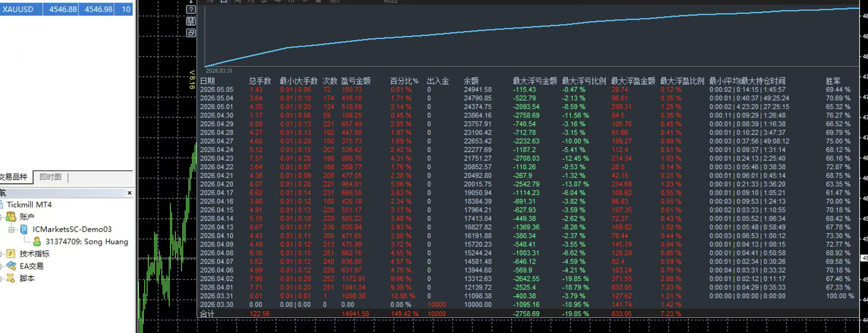Click the 合计 totals row label
Image resolution: width=868 pixels, height=333 pixels.
pos(207,314)
